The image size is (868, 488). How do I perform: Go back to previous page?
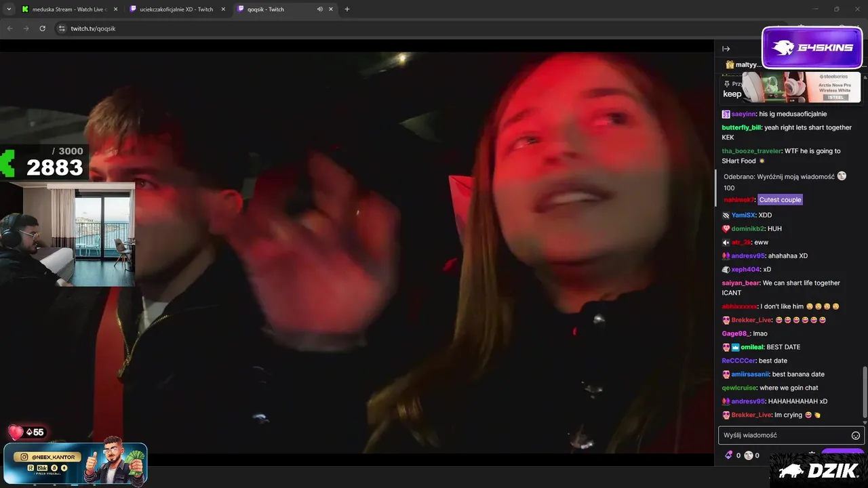click(x=9, y=28)
